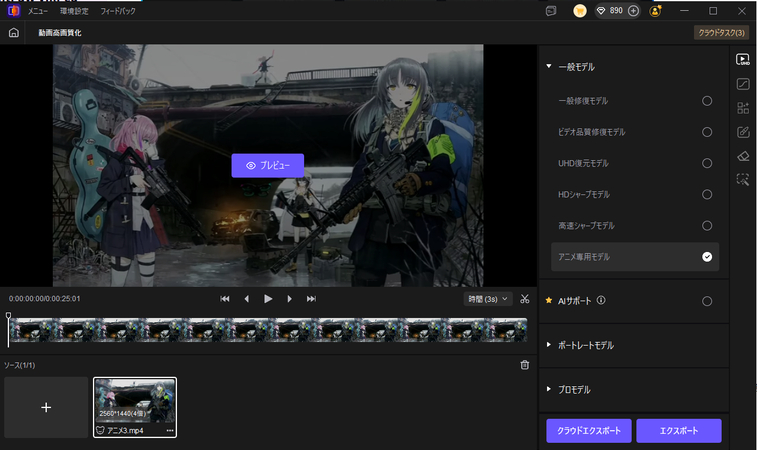The image size is (757, 450).
Task: Click the plus icon beside 890 credits
Action: click(x=633, y=11)
